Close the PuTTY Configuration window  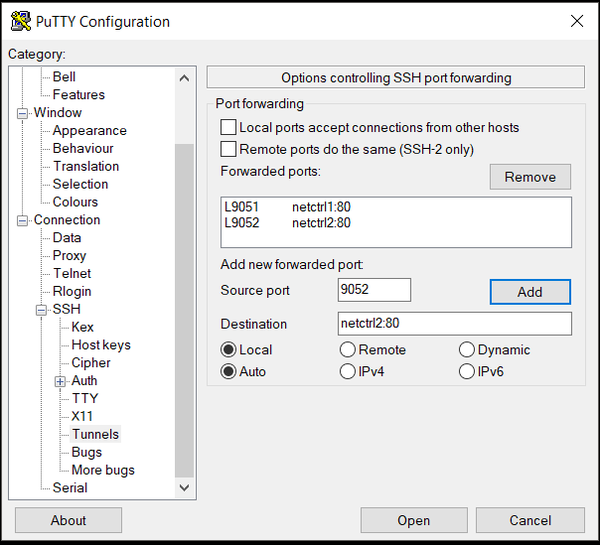point(577,21)
